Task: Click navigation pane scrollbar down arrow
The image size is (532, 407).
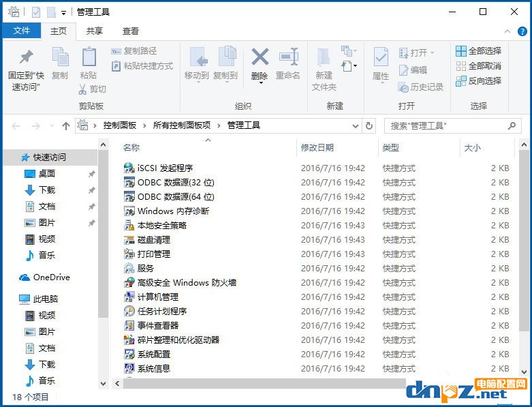Action: click(103, 384)
